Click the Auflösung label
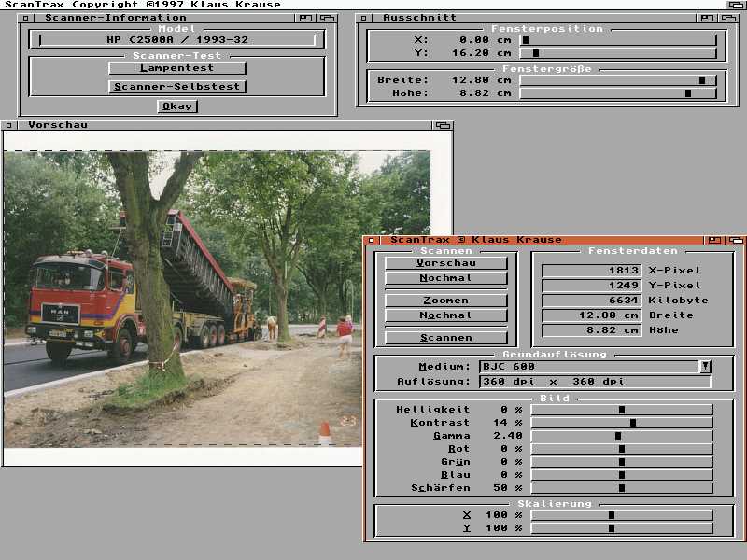Screen dimensions: 747x560 (x=433, y=382)
